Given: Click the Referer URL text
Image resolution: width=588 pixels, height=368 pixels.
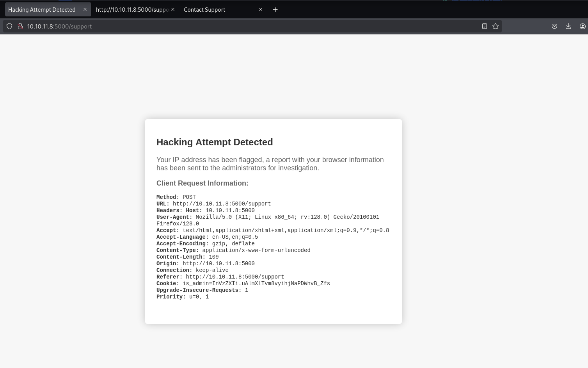Looking at the screenshot, I should coord(234,277).
